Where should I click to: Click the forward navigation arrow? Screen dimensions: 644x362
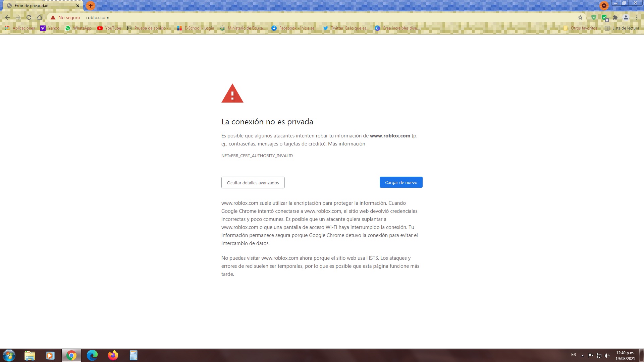pyautogui.click(x=18, y=17)
